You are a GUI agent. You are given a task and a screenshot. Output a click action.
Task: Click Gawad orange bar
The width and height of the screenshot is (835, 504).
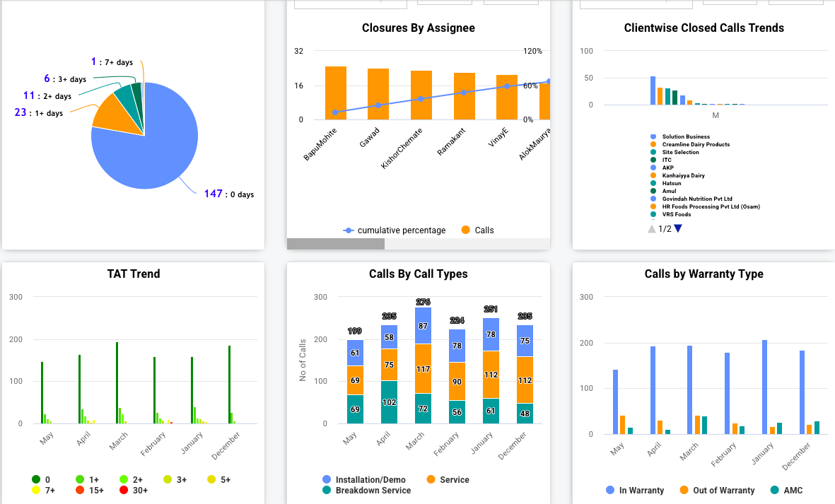pos(378,94)
